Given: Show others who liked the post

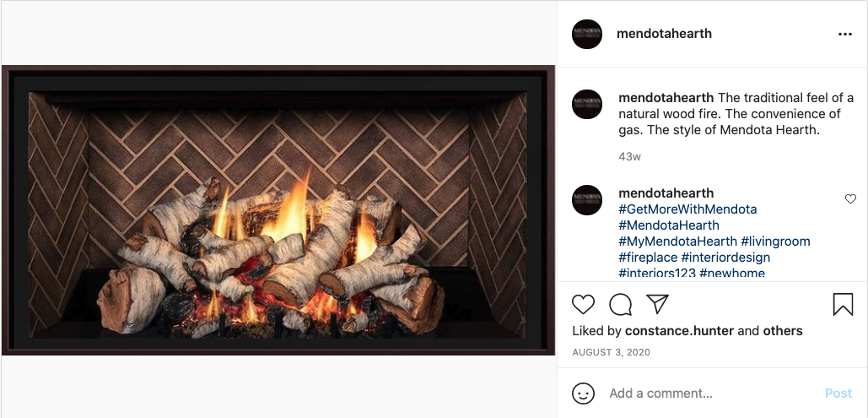Looking at the screenshot, I should click(x=783, y=331).
